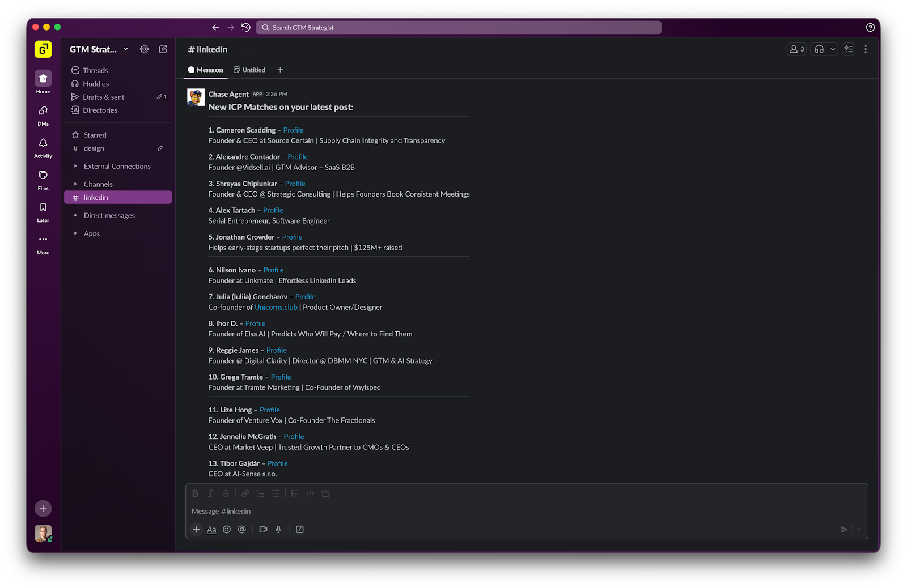Viewport: 907px width, 588px height.
Task: Open Jennelle McGrath's Profile link
Action: click(x=294, y=437)
